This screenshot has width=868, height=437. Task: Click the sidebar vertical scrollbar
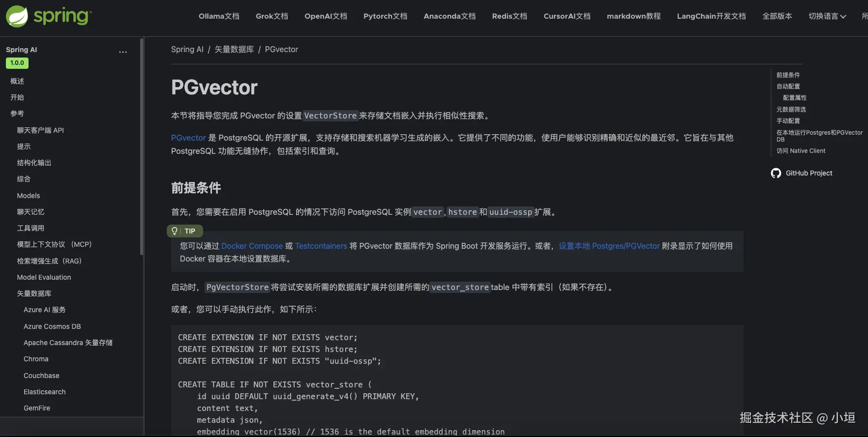(142, 146)
